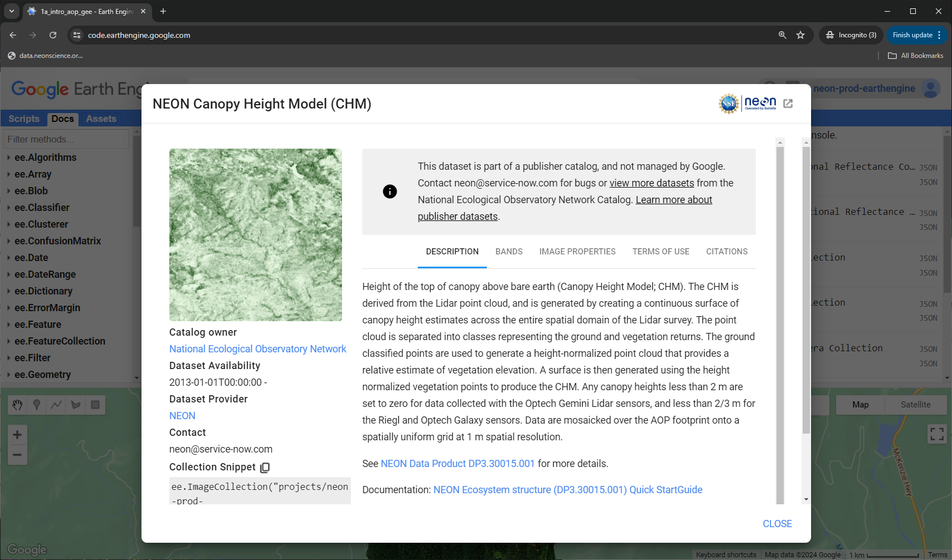
Task: Close the 1a_intro_aop_gee tab
Action: click(x=143, y=11)
